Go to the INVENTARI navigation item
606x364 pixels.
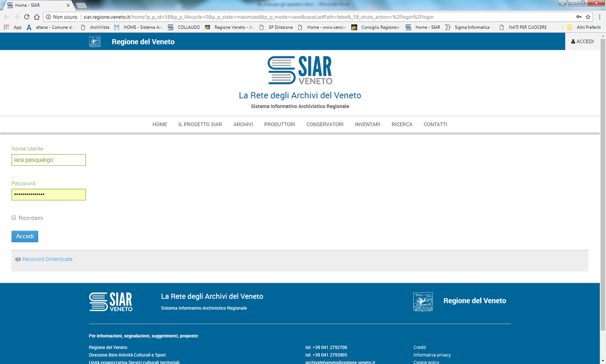(367, 124)
